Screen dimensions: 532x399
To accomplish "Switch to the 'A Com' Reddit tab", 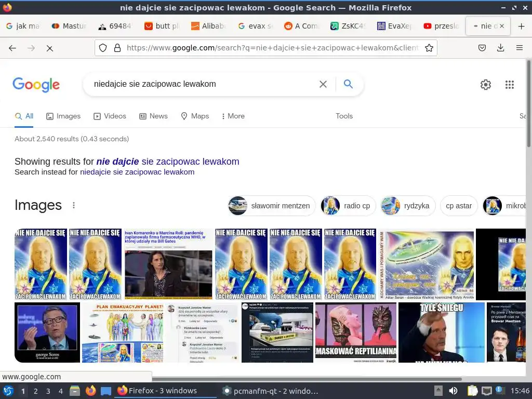I will click(302, 26).
